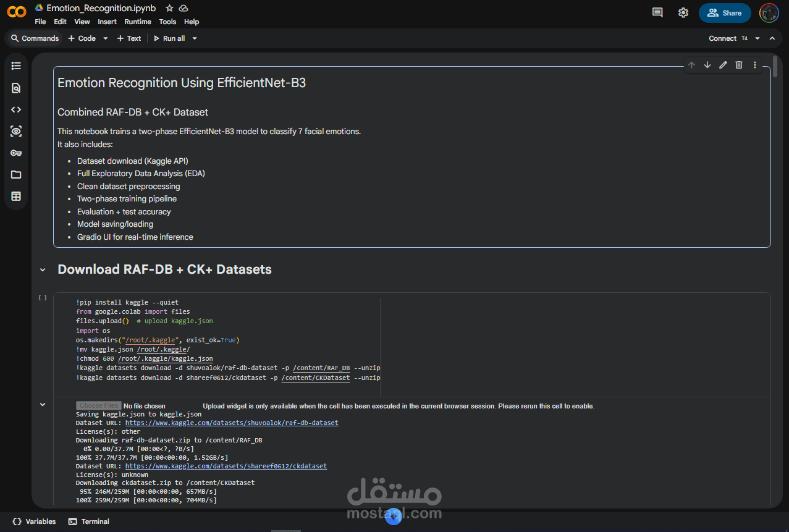The width and height of the screenshot is (789, 532).
Task: Open the Colab logo home link
Action: click(x=17, y=12)
